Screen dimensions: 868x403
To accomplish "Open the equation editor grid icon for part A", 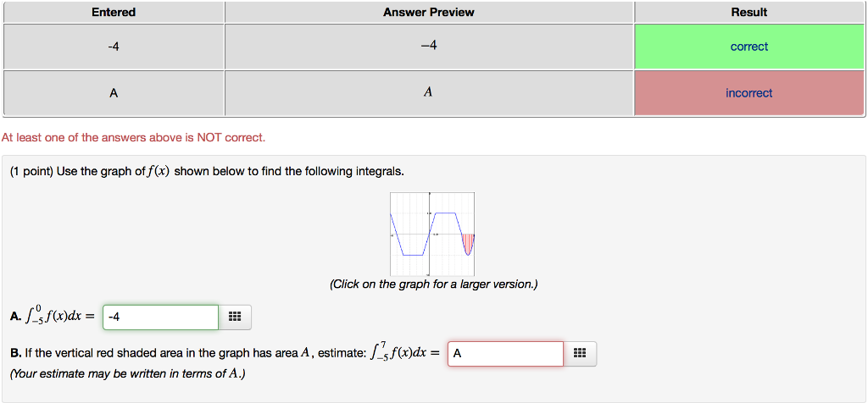I will [235, 317].
